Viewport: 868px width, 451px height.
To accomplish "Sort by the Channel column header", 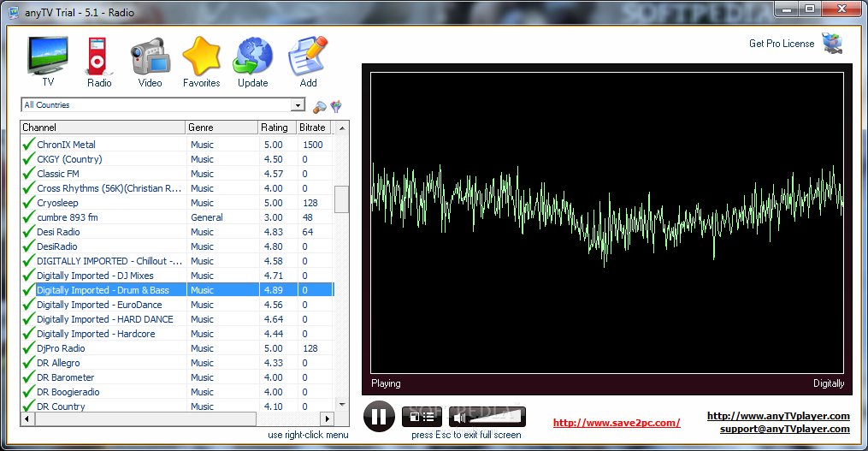I will pos(103,128).
